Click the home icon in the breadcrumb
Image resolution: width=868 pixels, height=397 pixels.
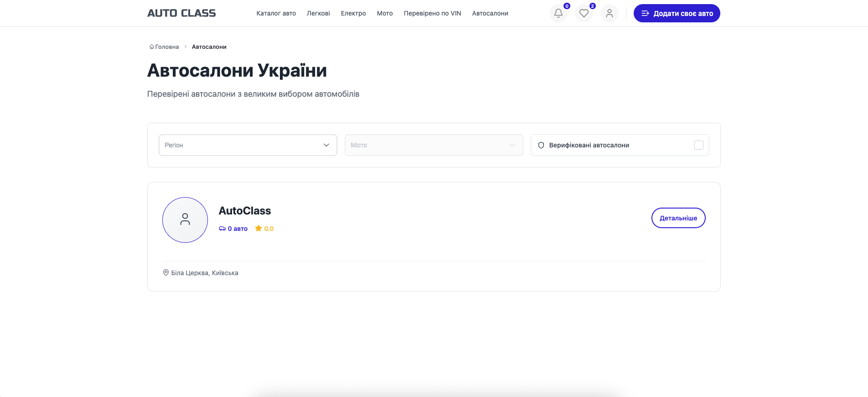(x=152, y=47)
